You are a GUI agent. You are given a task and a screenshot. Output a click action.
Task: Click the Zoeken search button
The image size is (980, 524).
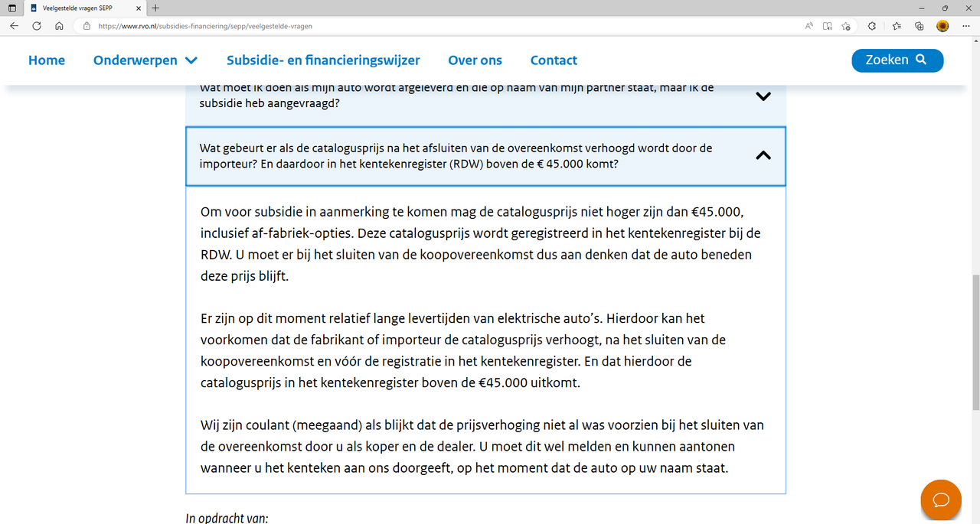(x=897, y=60)
